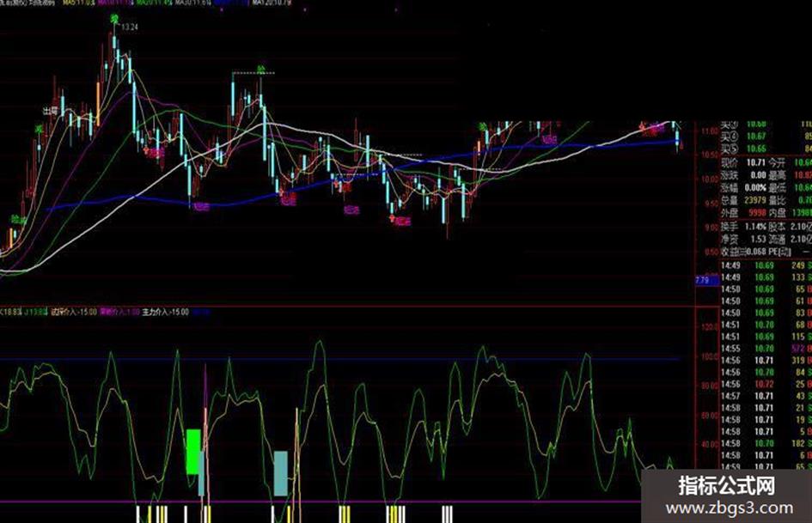Click the 涨跌 0.00 change value
The image size is (812, 523).
click(x=758, y=175)
